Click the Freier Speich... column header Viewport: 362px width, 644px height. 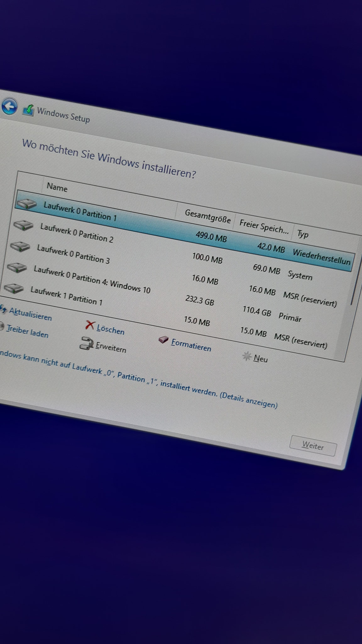(x=264, y=227)
